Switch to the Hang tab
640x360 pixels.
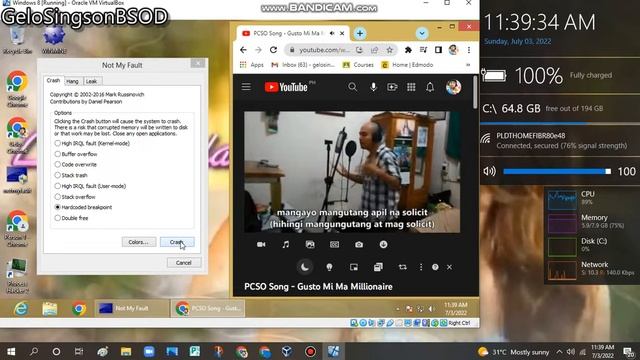tap(72, 81)
